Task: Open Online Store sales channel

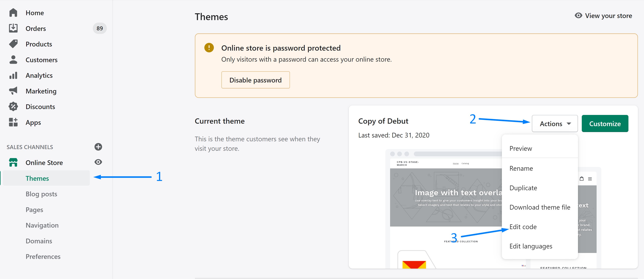Action: [x=44, y=163]
